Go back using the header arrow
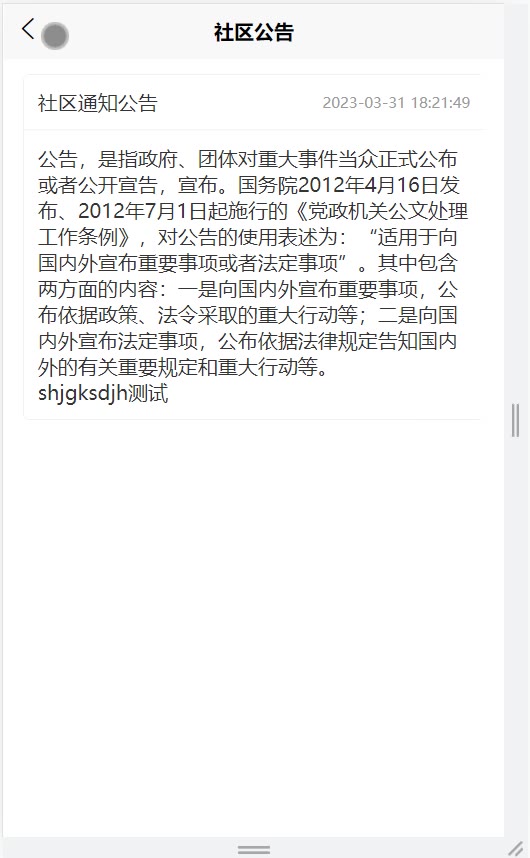Viewport: 530px width, 858px height. tap(28, 28)
